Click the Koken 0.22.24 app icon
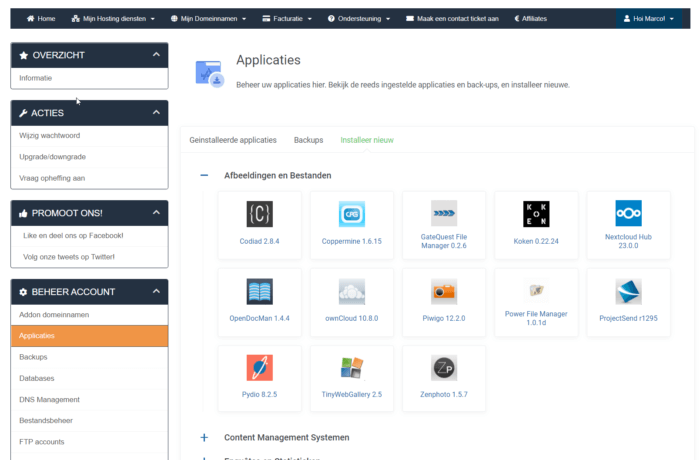700x460 pixels. [536, 214]
